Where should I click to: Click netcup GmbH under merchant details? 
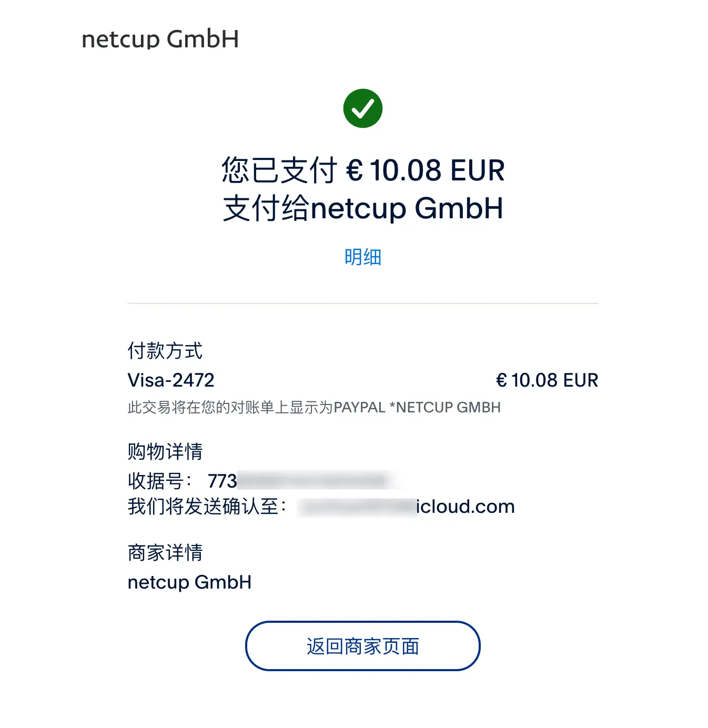click(189, 582)
